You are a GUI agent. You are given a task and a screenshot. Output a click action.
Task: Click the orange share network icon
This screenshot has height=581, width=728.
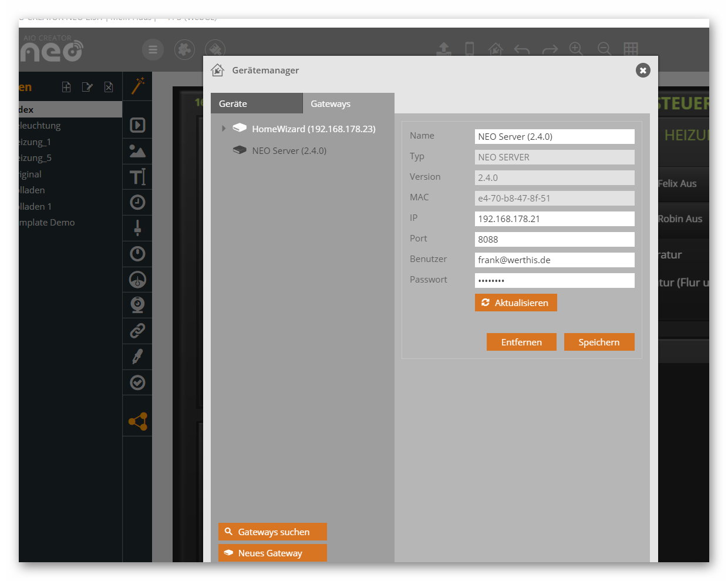click(138, 421)
